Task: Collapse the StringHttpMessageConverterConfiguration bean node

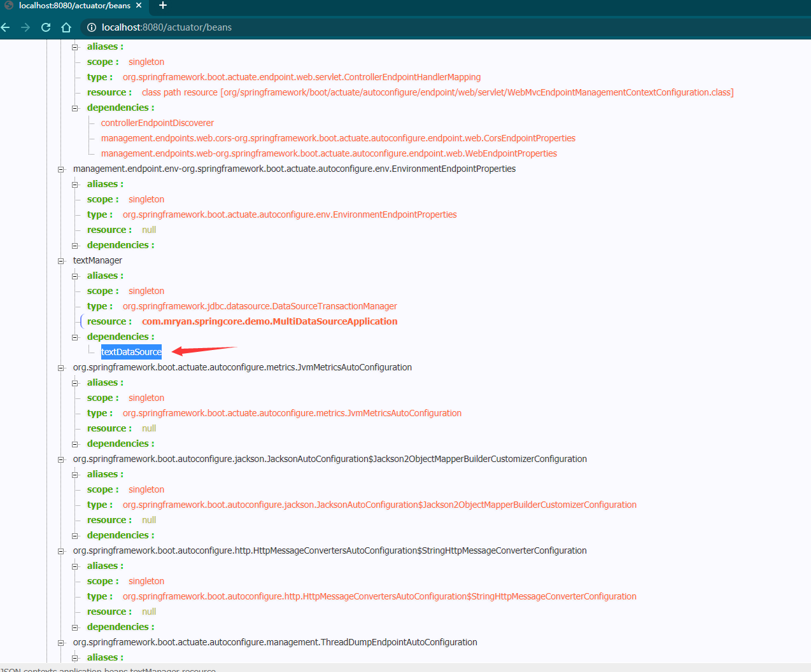Action: click(61, 551)
